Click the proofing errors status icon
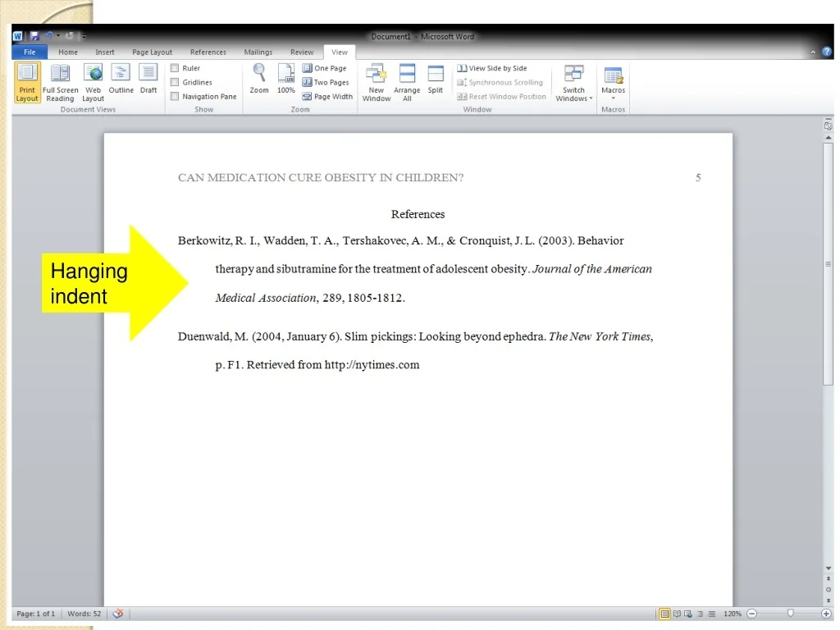The height and width of the screenshot is (630, 840). 118,614
